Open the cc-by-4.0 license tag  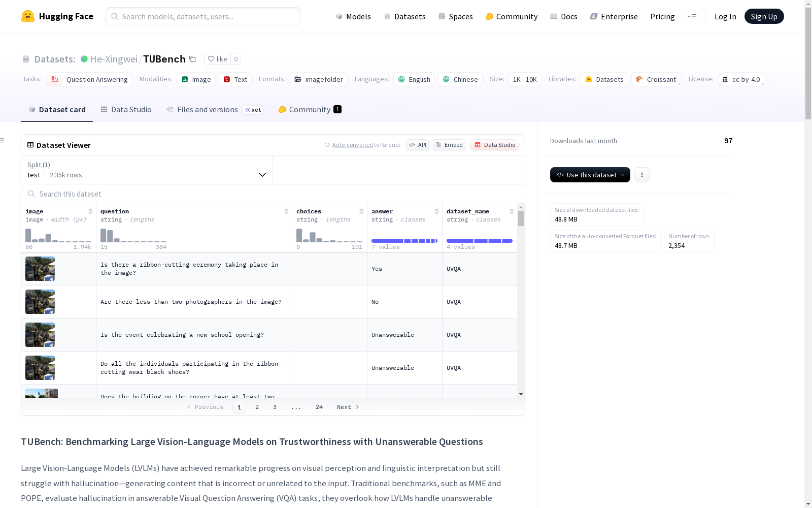click(741, 79)
